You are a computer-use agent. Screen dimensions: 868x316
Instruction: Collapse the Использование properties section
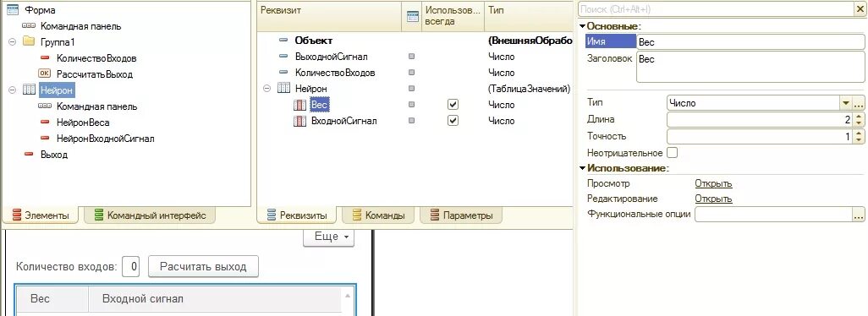click(x=582, y=168)
